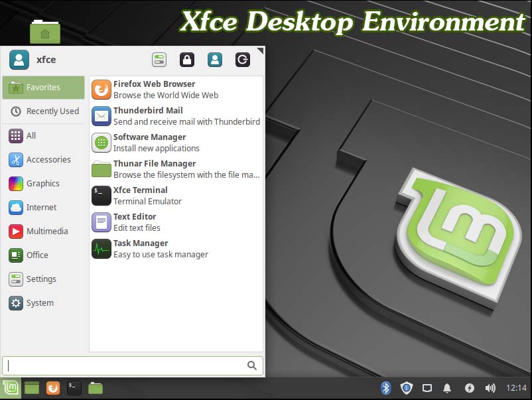Open Software Manager
This screenshot has width=532, height=400.
(x=176, y=143)
